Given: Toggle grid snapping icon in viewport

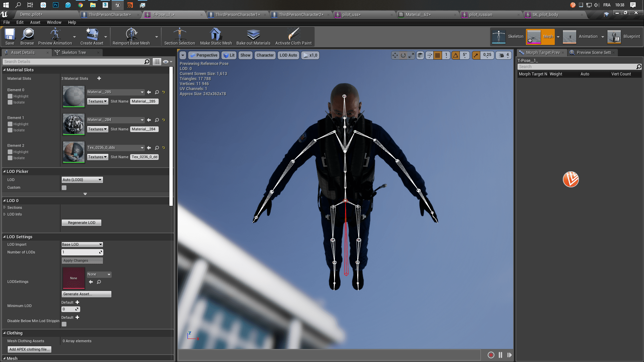Looking at the screenshot, I should pyautogui.click(x=438, y=55).
